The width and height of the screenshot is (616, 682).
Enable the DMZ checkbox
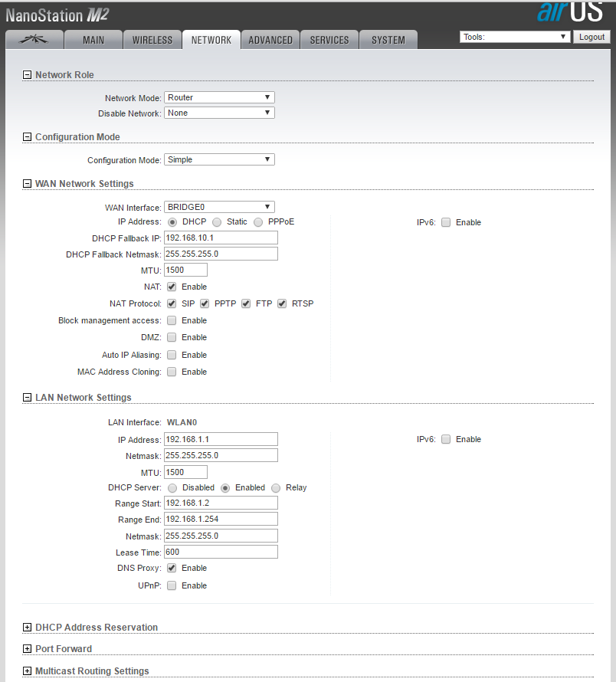172,337
